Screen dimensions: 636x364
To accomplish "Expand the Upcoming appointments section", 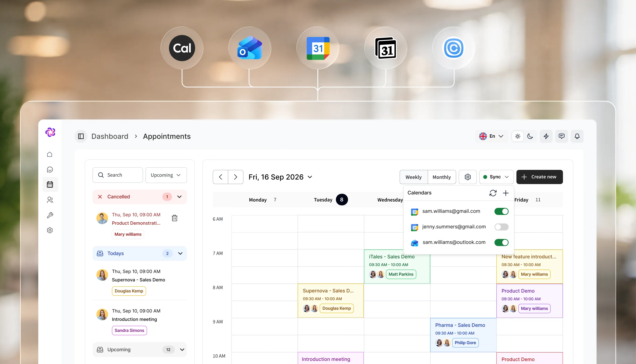I will (x=182, y=350).
